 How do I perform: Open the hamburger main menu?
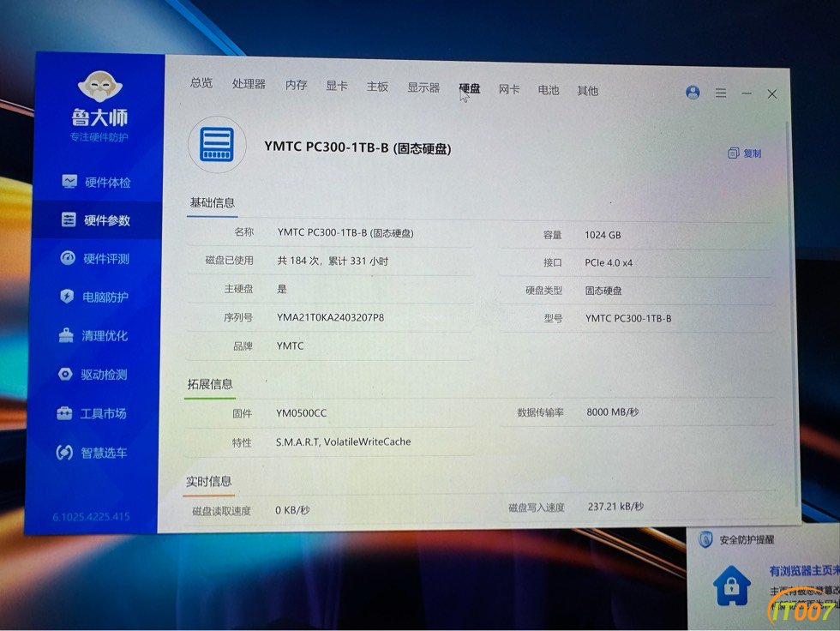721,93
